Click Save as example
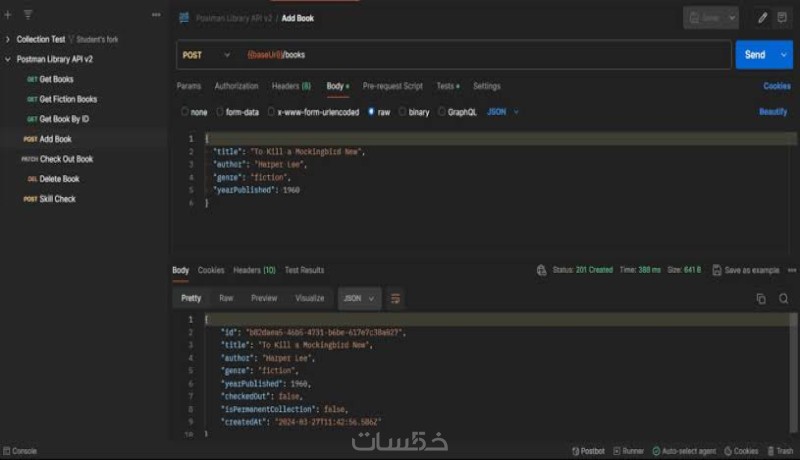This screenshot has height=460, width=800. click(x=746, y=270)
